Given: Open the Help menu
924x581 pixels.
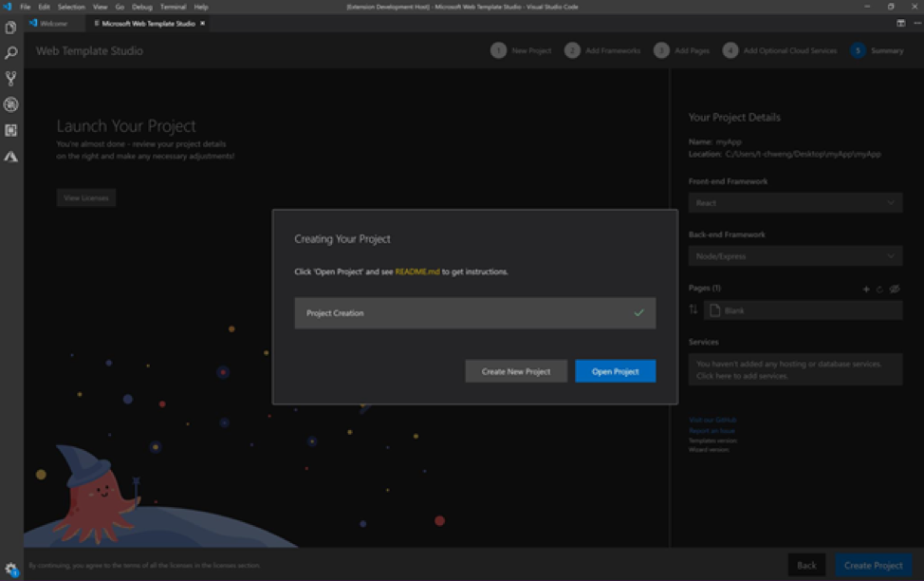Looking at the screenshot, I should [x=201, y=7].
